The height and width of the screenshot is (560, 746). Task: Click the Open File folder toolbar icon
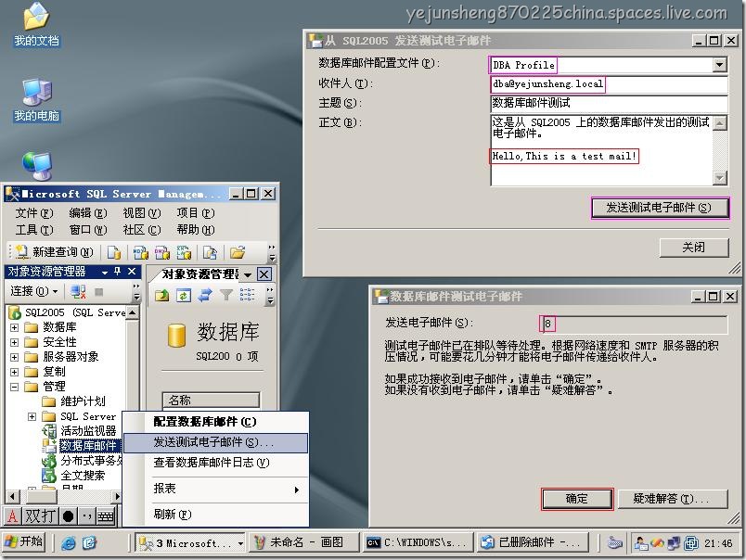(x=238, y=252)
